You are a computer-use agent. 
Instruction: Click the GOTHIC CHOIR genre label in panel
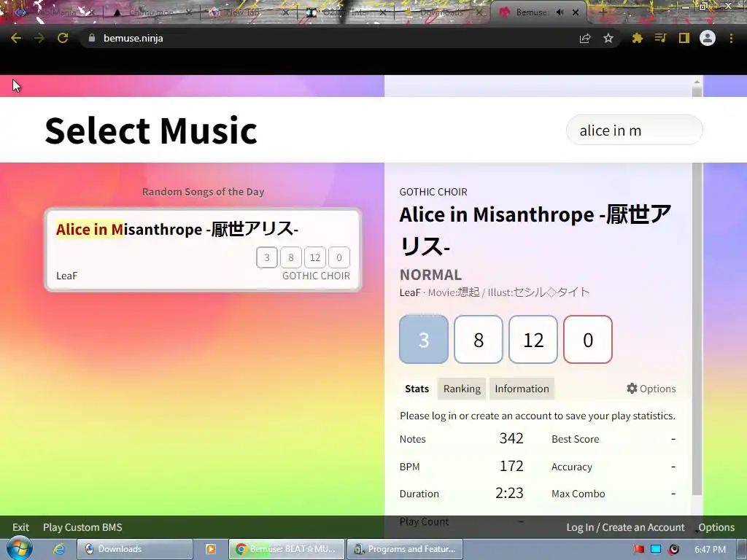pyautogui.click(x=433, y=192)
